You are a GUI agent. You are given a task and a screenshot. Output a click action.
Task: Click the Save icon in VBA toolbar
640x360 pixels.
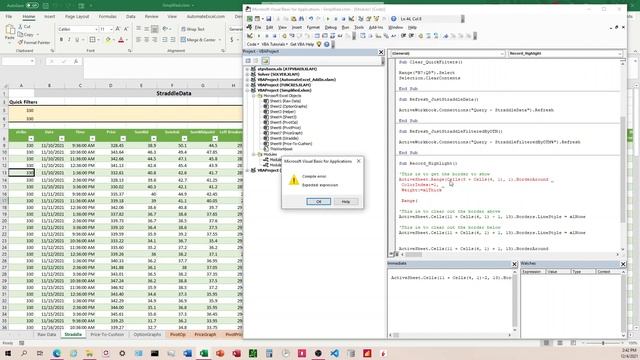coord(269,19)
